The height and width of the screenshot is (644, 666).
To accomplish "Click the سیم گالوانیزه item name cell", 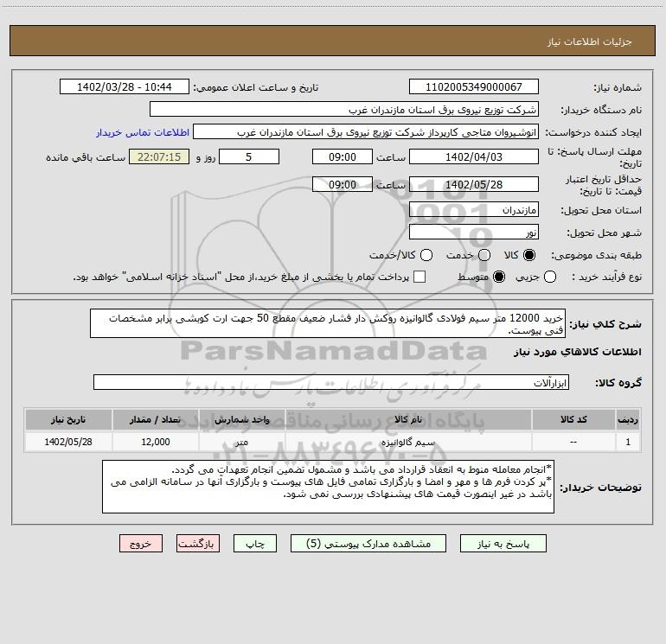I will 408,442.
